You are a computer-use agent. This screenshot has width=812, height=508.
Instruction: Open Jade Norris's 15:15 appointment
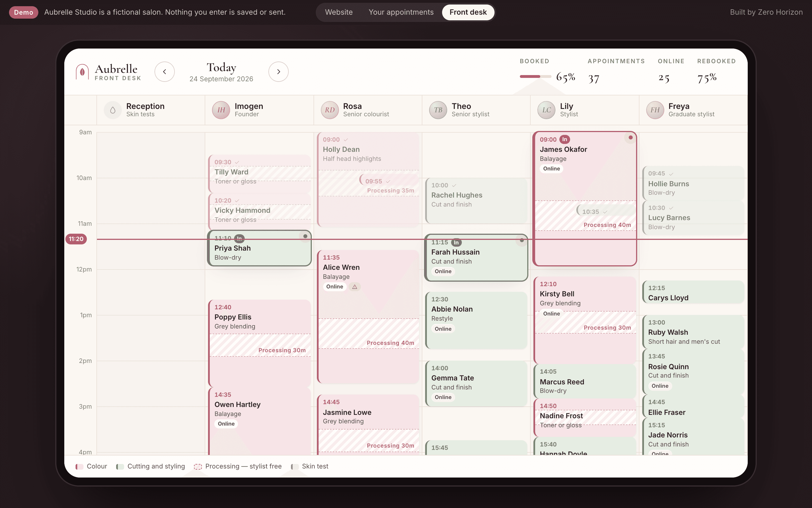(693, 436)
